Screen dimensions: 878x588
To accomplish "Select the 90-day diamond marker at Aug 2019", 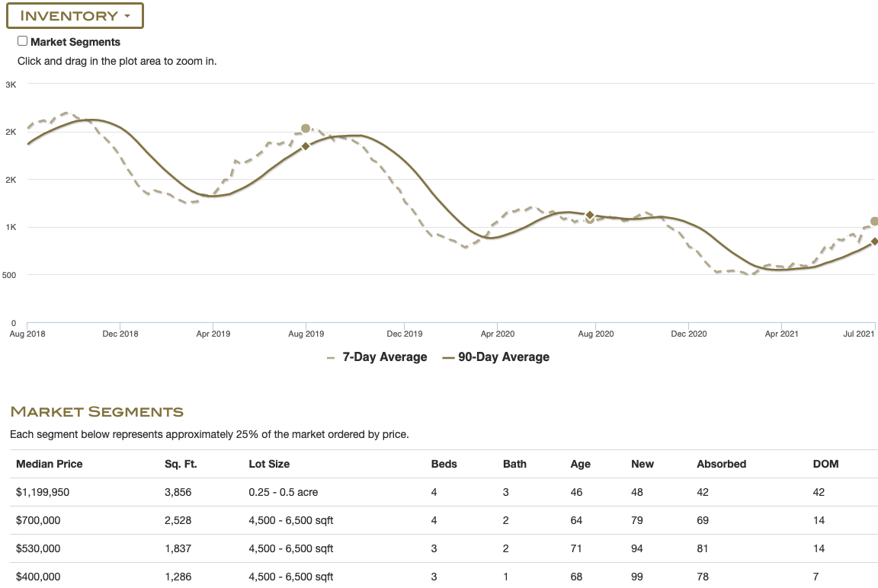I will tap(306, 146).
